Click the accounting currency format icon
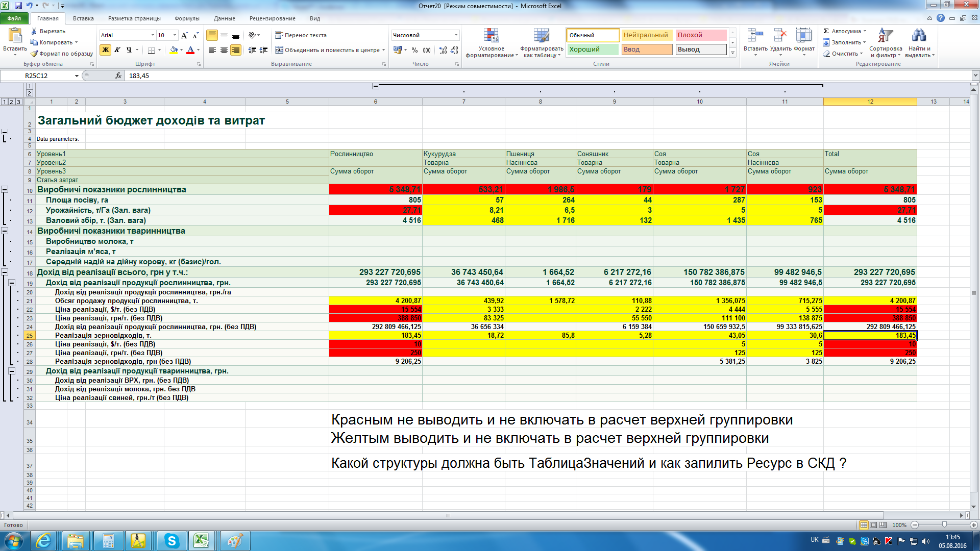980x551 pixels. pos(398,50)
